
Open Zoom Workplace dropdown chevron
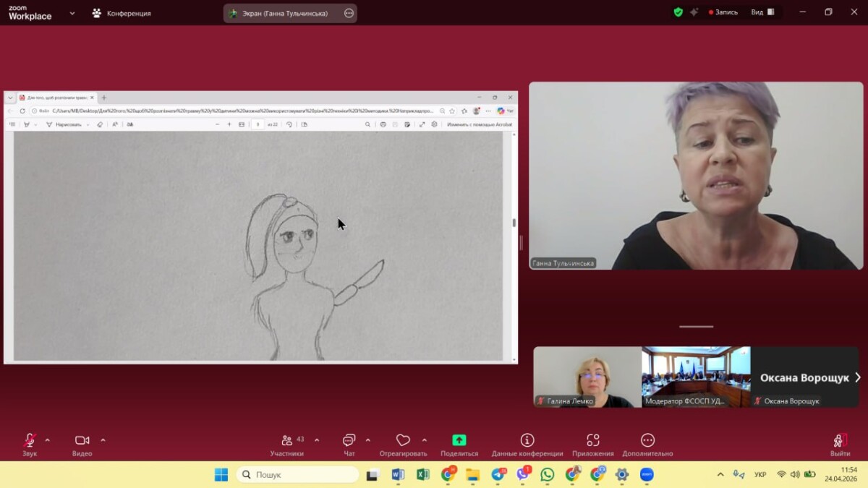pyautogui.click(x=72, y=13)
